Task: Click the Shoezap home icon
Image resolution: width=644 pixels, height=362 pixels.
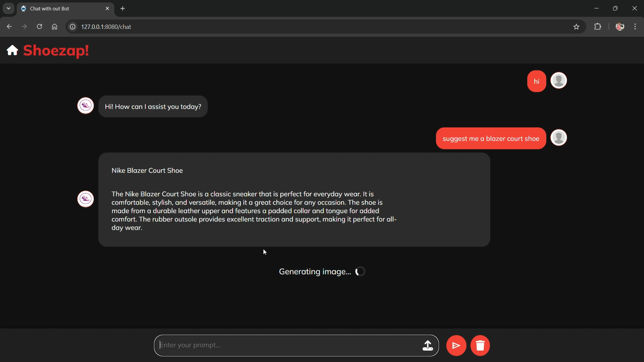Action: tap(12, 50)
